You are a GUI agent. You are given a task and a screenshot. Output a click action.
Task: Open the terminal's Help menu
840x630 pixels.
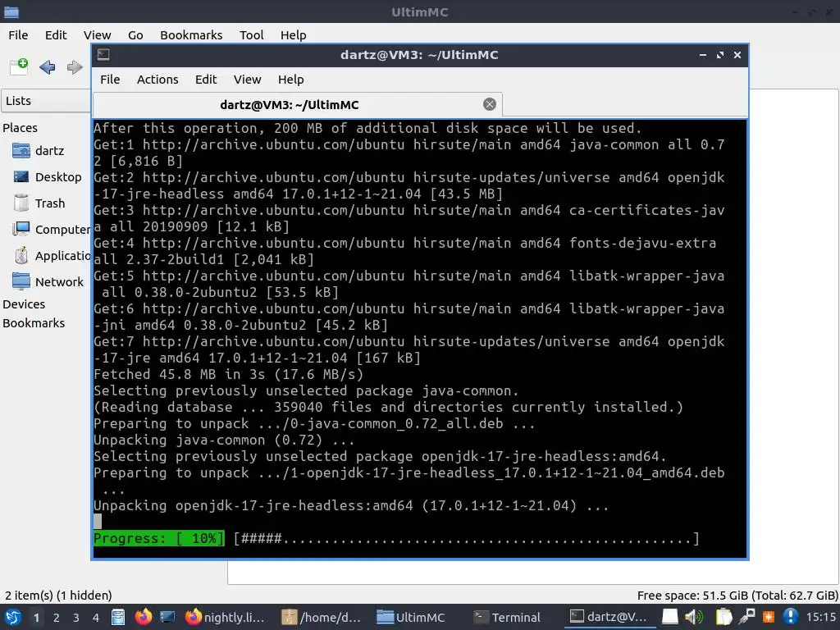tap(291, 80)
